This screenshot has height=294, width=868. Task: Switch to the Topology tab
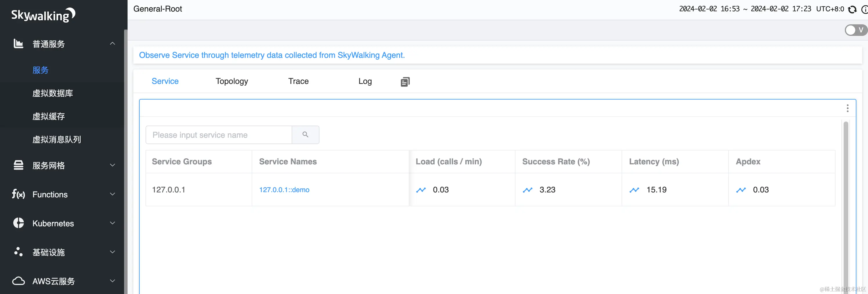tap(231, 81)
